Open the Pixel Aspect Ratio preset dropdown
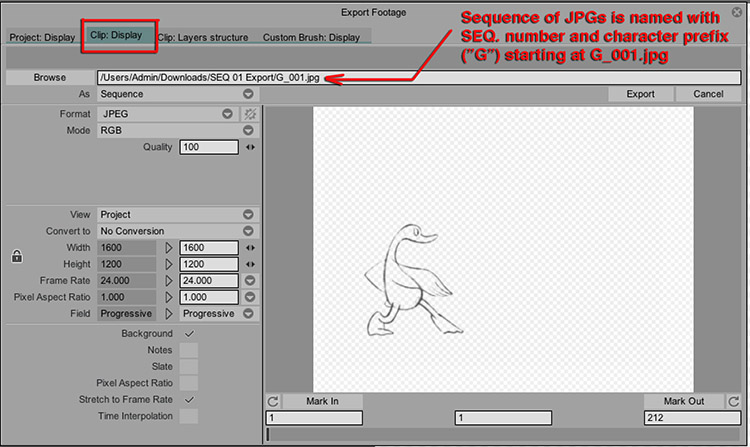Viewport: 750px width, 447px height. (x=250, y=297)
